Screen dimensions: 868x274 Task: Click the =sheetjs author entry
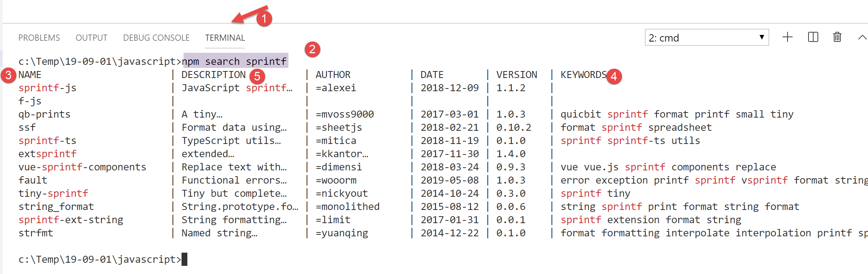pyautogui.click(x=339, y=128)
